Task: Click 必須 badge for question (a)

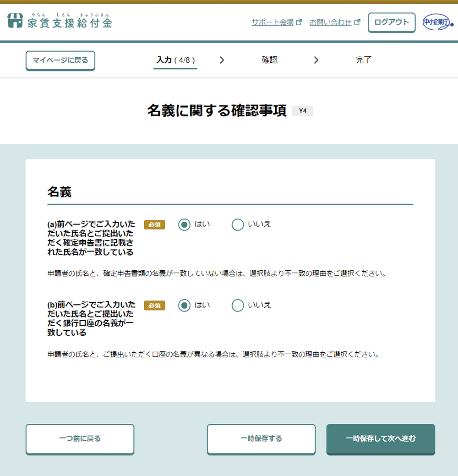Action: 154,224
